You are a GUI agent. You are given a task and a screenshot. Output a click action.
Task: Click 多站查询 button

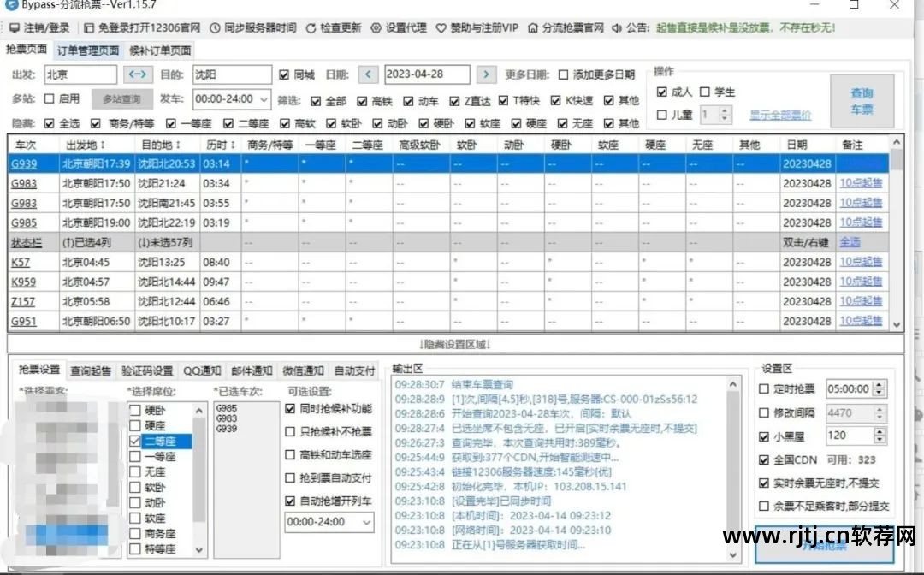click(x=122, y=99)
